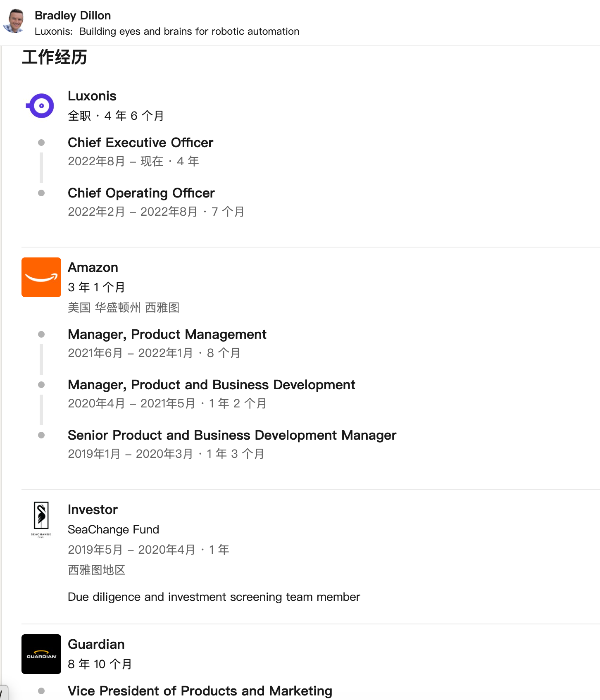Open Bradley Dillon's profile photo
The image size is (600, 700).
(15, 21)
